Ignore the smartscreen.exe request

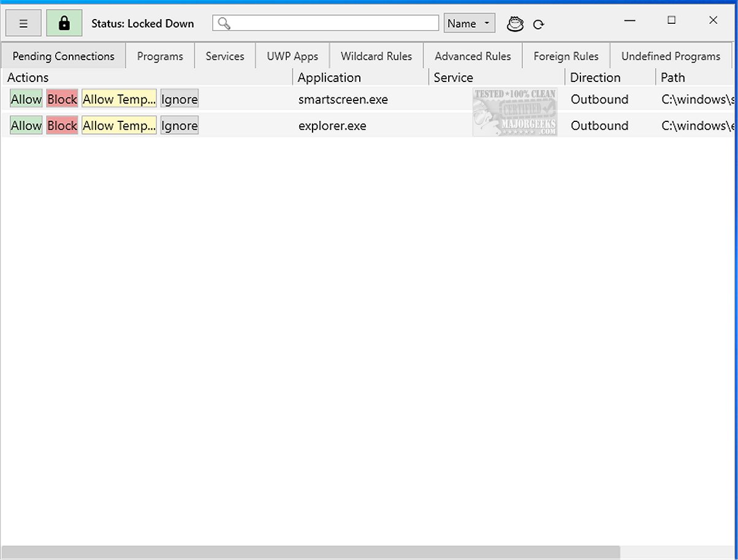[x=180, y=99]
